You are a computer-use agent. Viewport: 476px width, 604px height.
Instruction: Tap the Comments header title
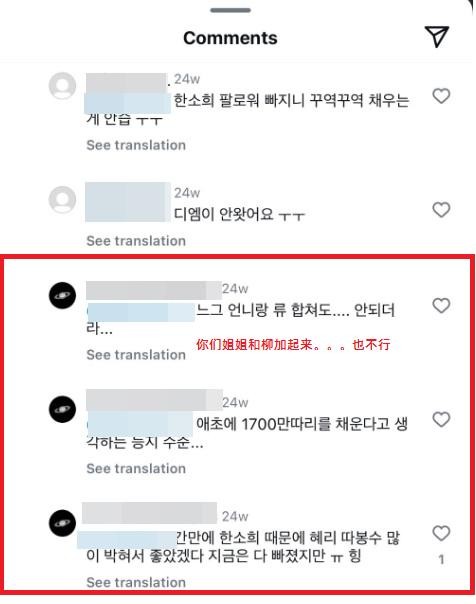(x=230, y=38)
